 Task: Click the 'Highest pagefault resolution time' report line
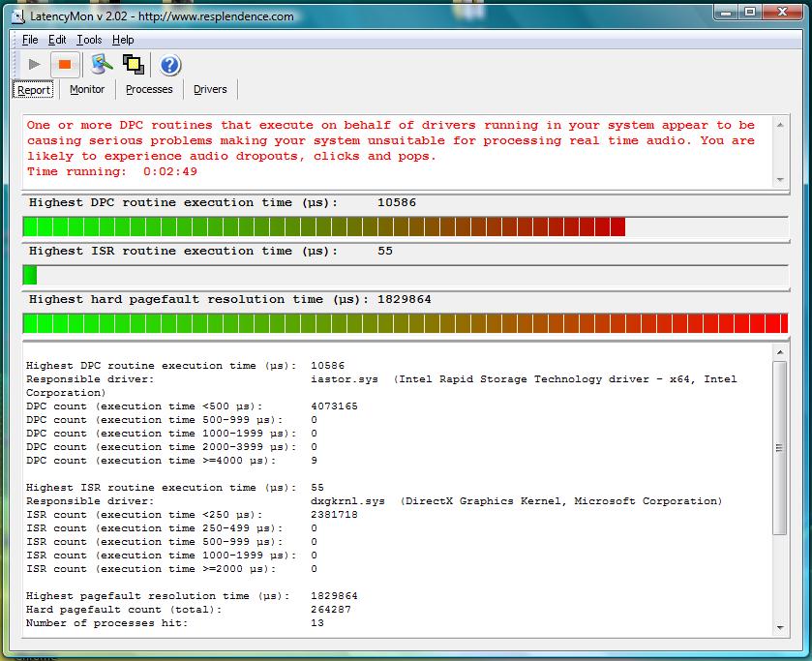(192, 596)
